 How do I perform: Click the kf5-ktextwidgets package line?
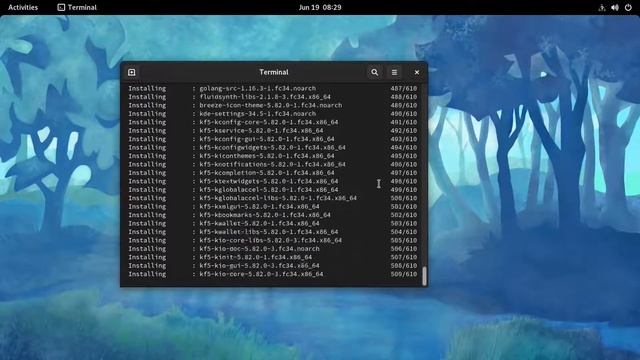point(273,181)
